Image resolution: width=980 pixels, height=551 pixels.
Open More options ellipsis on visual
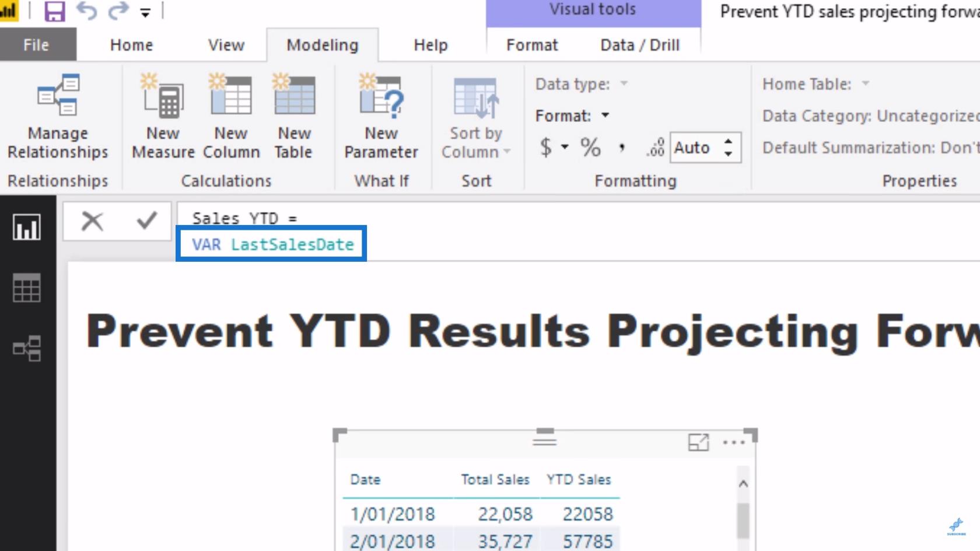coord(733,443)
